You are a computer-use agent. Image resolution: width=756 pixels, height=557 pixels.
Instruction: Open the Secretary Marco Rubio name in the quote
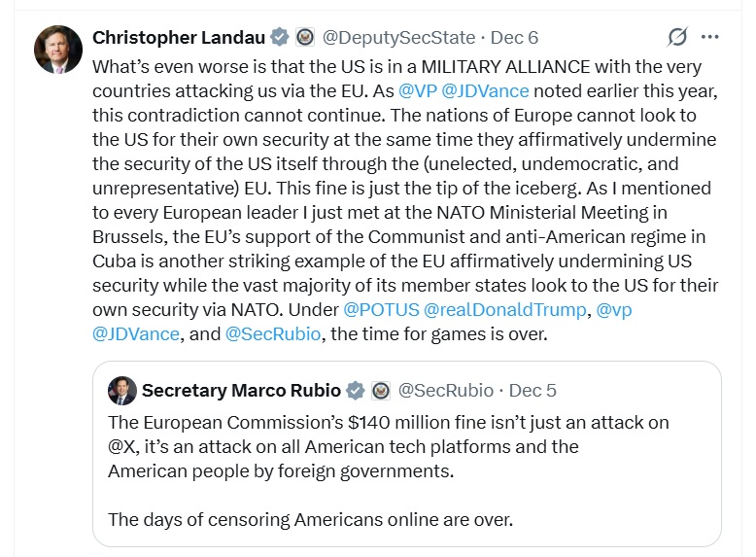[241, 391]
